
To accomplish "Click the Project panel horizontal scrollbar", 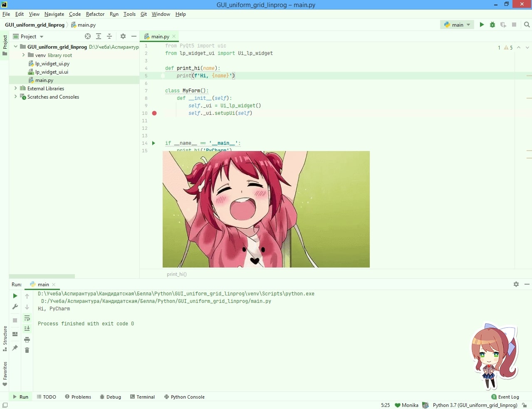I will pos(42,276).
